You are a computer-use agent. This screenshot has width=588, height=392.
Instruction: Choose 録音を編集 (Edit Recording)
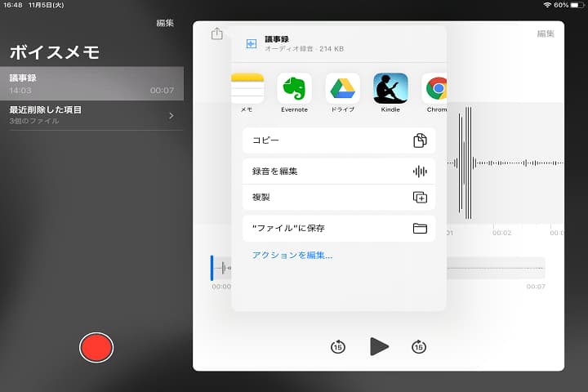[339, 171]
